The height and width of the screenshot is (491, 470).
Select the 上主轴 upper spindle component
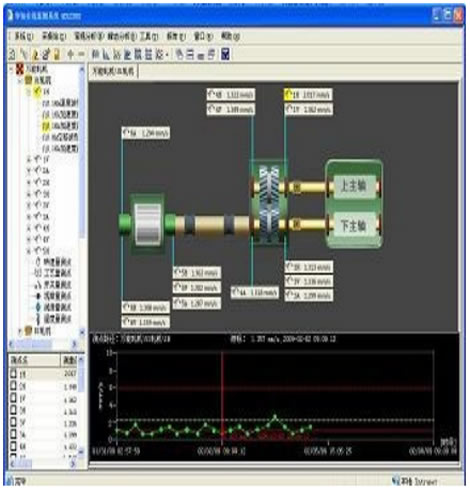tap(354, 186)
